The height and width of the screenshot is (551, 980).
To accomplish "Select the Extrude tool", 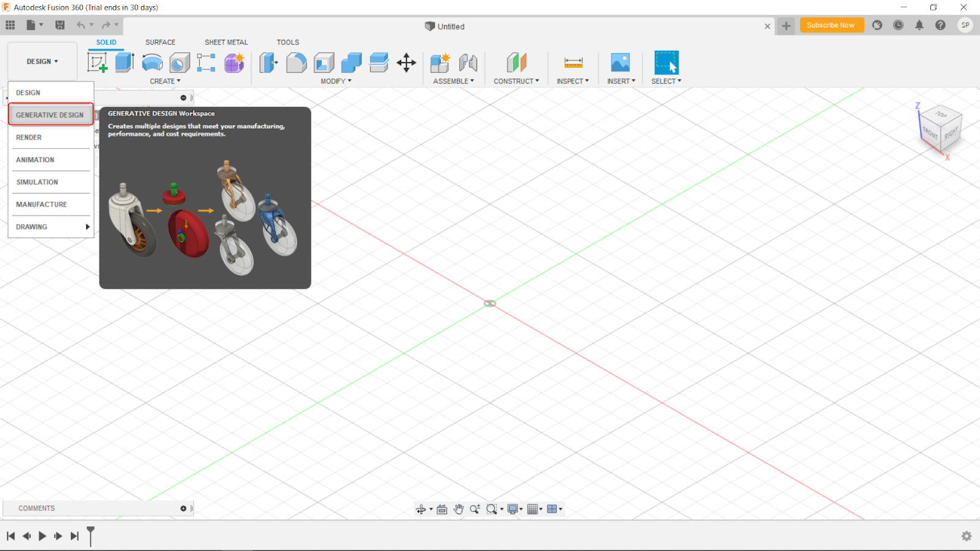I will click(125, 62).
